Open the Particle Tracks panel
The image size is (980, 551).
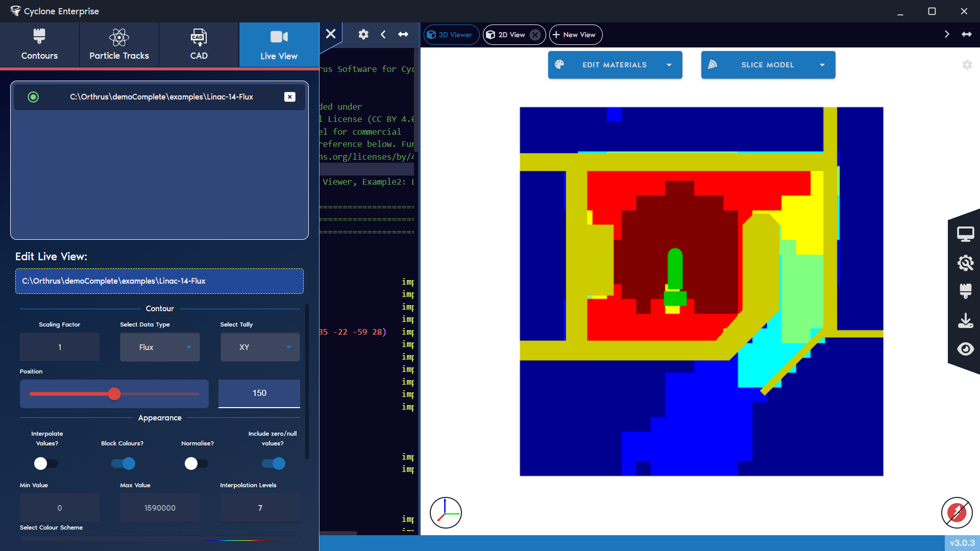coord(118,44)
